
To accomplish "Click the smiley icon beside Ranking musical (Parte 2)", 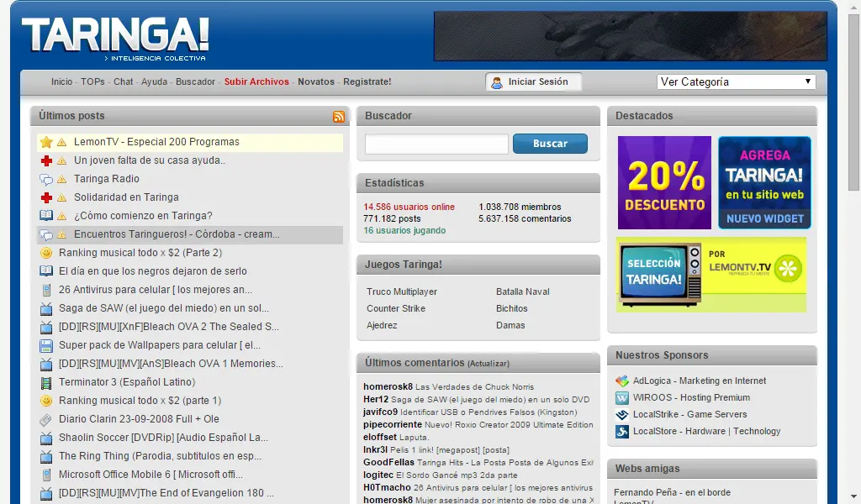I will point(46,253).
